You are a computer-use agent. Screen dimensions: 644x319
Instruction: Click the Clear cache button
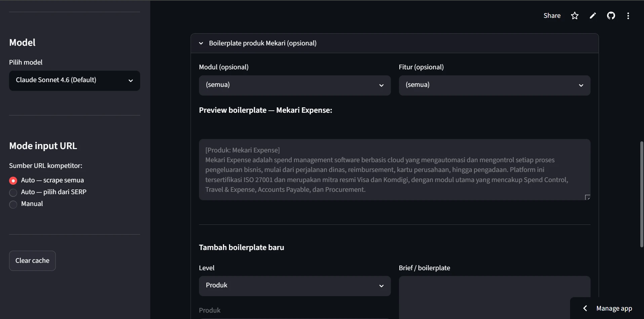pyautogui.click(x=32, y=261)
